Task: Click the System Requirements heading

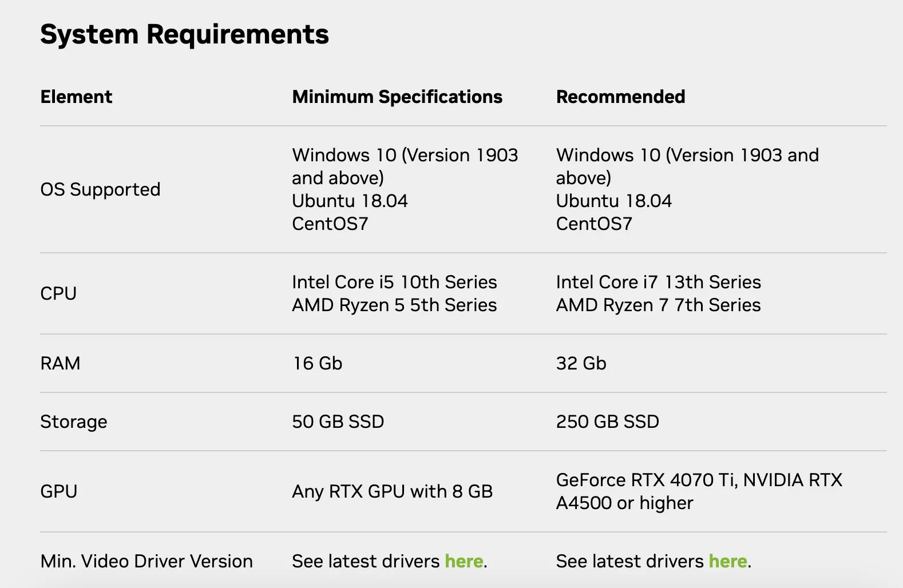Action: pyautogui.click(x=184, y=34)
